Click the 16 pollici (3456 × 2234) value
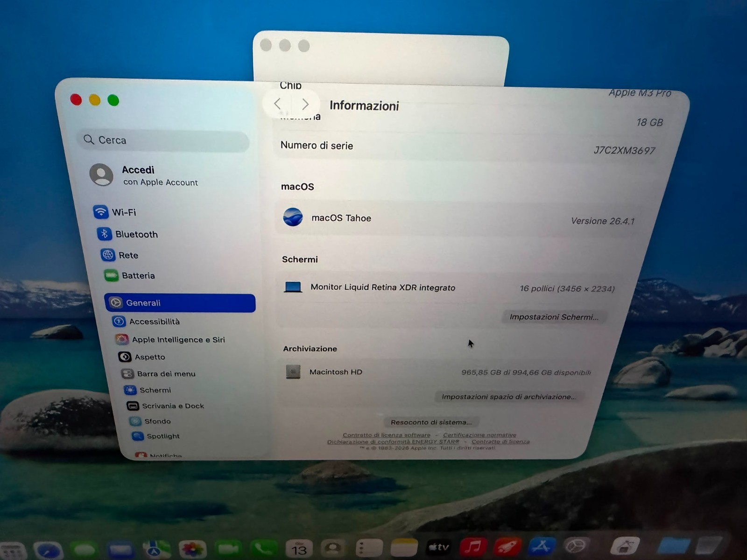 pos(567,288)
